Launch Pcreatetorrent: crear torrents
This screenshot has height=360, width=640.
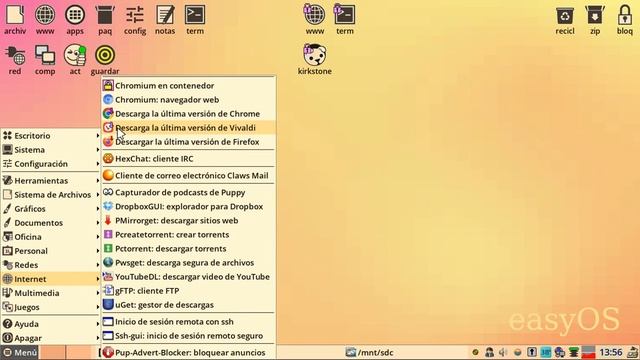click(188, 235)
